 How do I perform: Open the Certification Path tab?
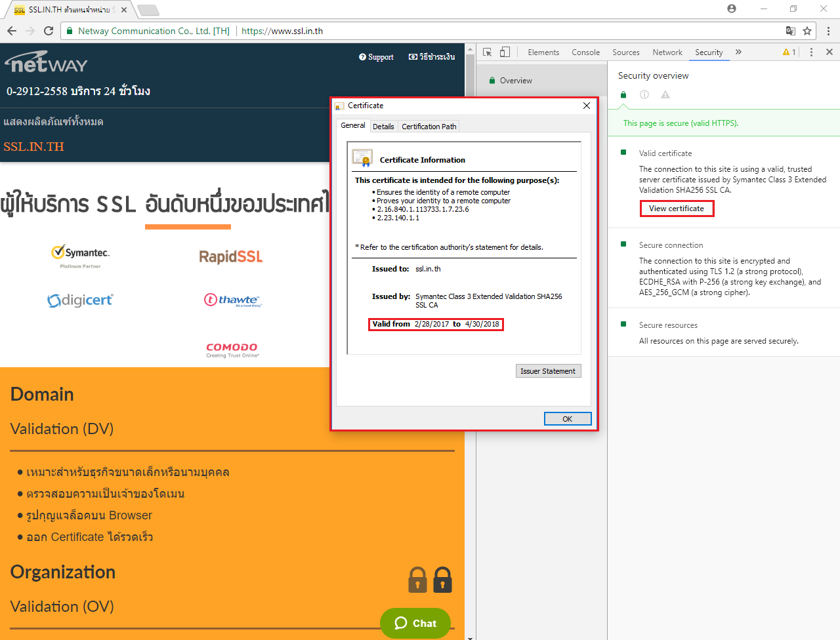coord(429,127)
